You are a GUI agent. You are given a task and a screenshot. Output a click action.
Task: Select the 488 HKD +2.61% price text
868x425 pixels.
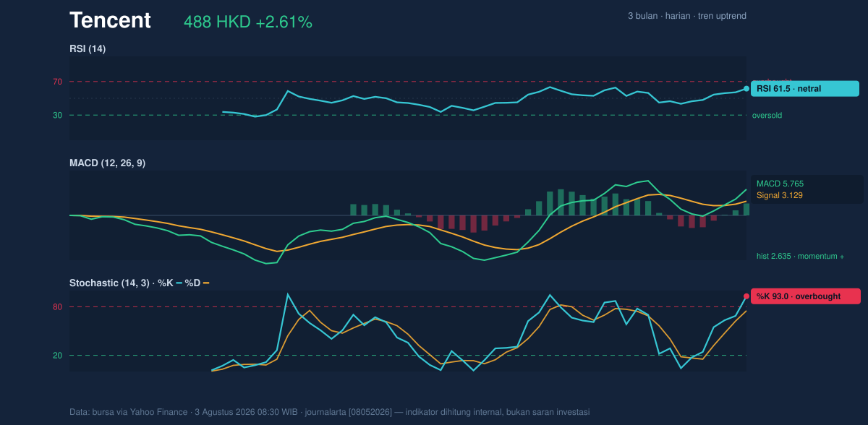coord(248,22)
